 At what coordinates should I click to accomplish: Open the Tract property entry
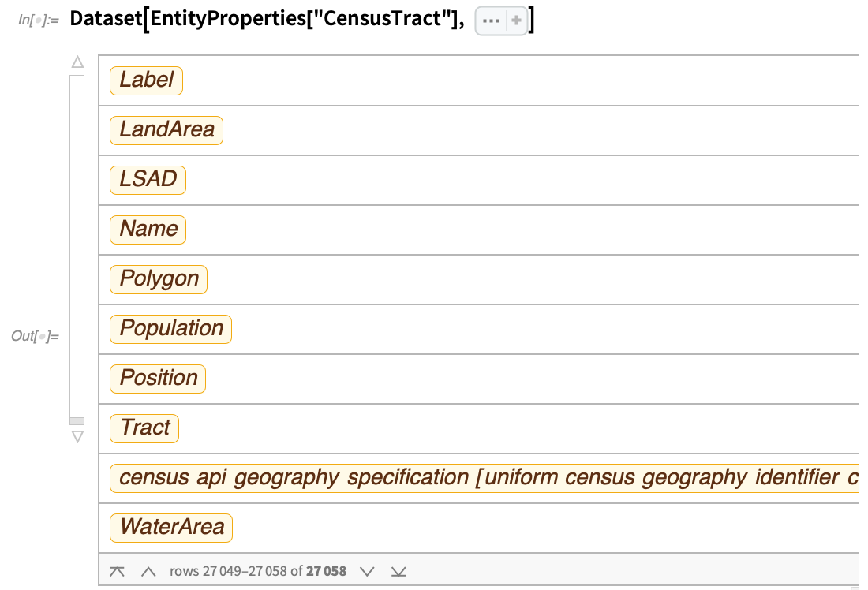point(145,428)
